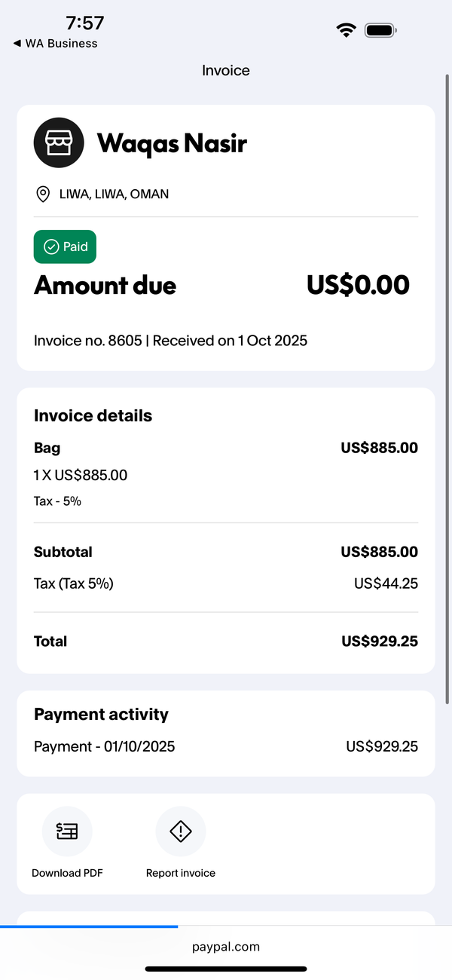Image resolution: width=452 pixels, height=980 pixels.
Task: Click the Report invoice label
Action: point(181,873)
